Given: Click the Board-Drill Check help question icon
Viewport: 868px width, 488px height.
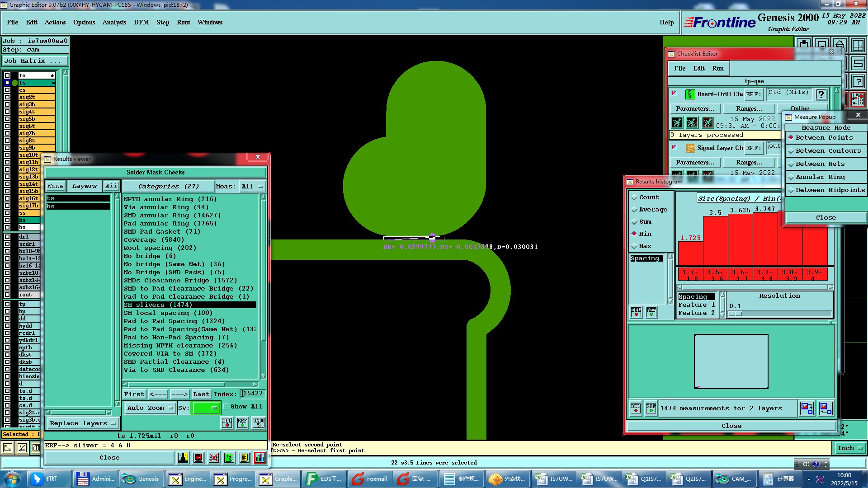Looking at the screenshot, I should coord(821,94).
